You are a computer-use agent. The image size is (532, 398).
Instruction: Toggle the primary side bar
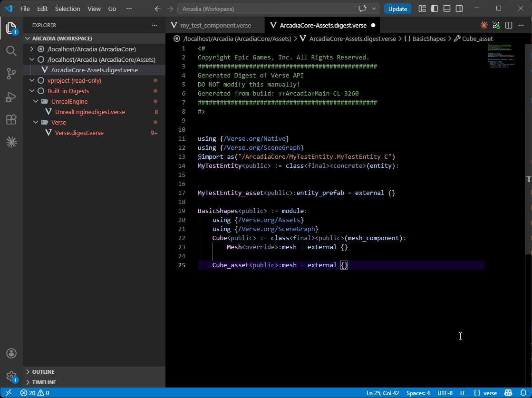pyautogui.click(x=434, y=9)
